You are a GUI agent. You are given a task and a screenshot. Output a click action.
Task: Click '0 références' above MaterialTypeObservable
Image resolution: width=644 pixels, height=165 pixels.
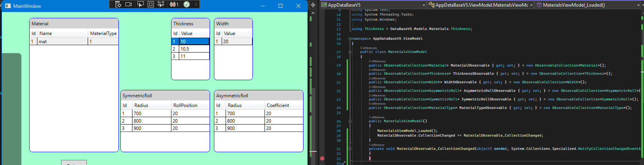click(x=377, y=104)
